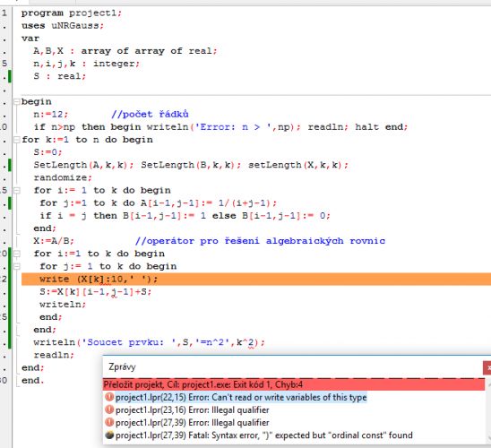
Task: Collapse the main begin block fold marker
Action: coord(17,102)
